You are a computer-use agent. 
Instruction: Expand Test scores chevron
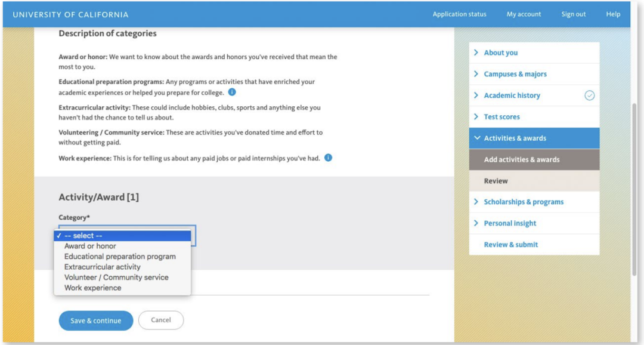pyautogui.click(x=476, y=116)
